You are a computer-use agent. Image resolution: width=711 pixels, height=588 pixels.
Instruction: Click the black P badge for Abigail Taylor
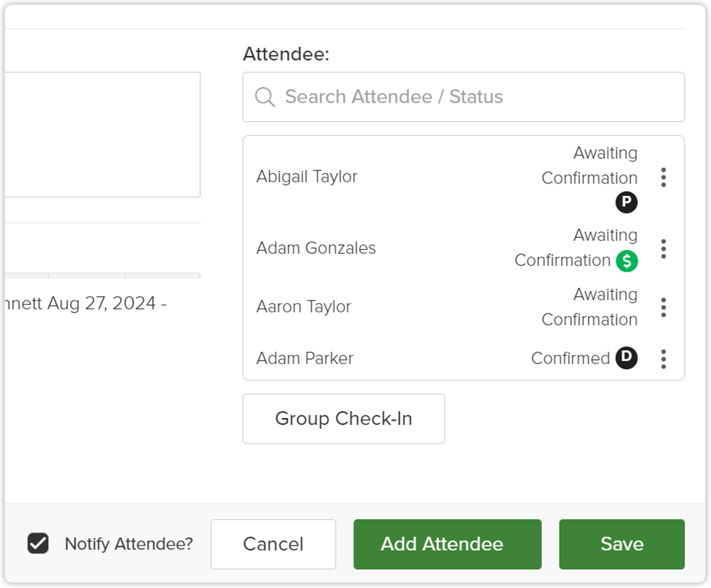tap(626, 202)
